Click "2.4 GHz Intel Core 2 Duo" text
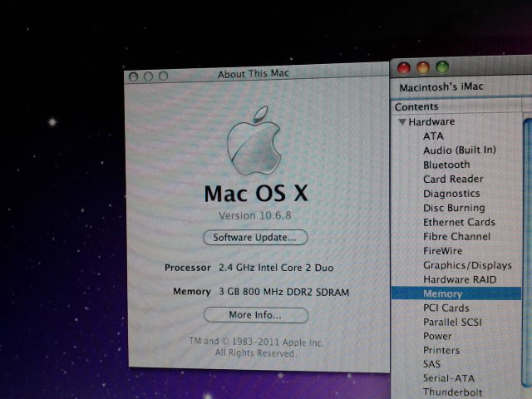 (x=276, y=268)
